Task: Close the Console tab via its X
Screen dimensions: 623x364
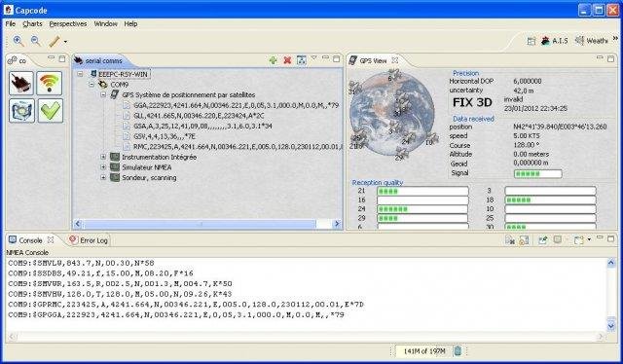Action: [51, 239]
